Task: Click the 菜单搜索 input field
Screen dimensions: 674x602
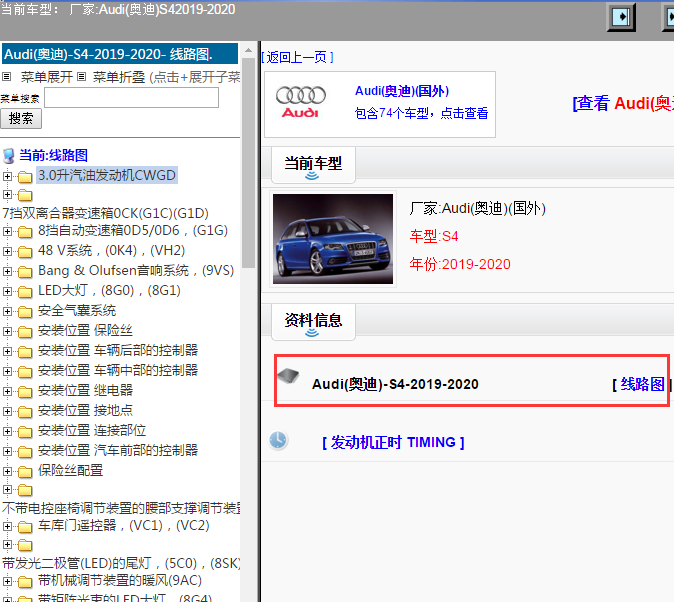Action: [132, 98]
